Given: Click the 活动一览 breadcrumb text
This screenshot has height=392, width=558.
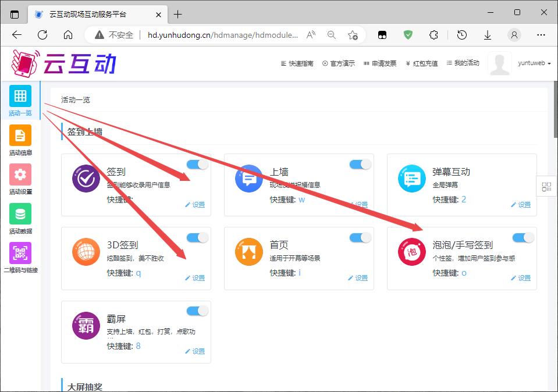Looking at the screenshot, I should tap(76, 99).
